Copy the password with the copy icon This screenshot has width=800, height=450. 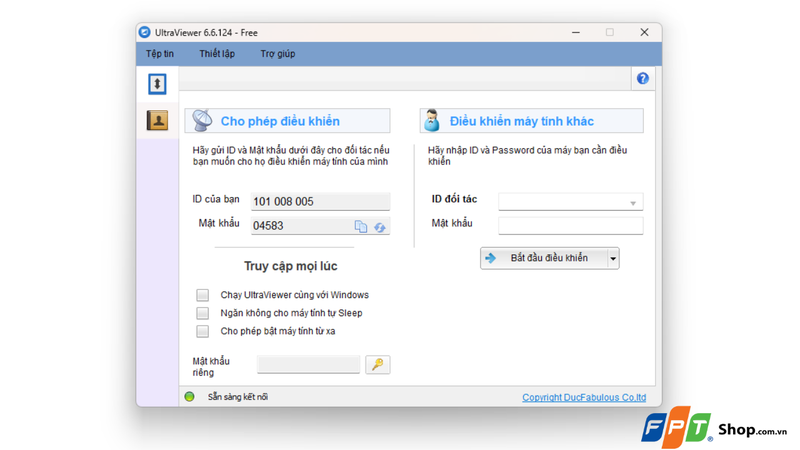click(x=361, y=227)
